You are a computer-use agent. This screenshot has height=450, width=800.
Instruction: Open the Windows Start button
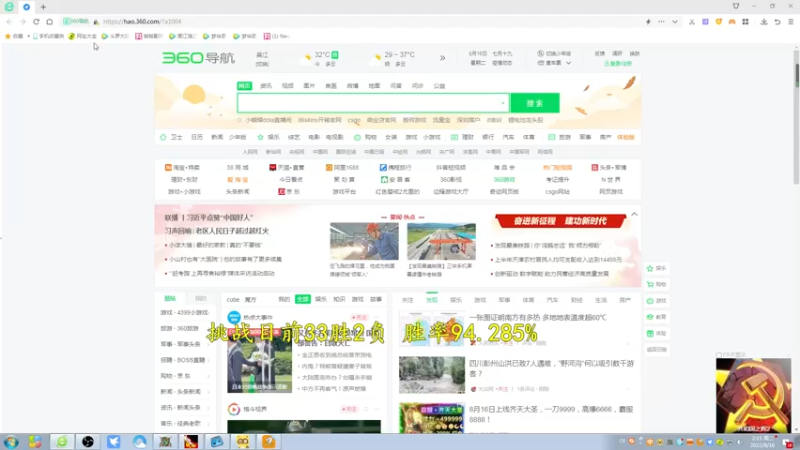click(11, 442)
